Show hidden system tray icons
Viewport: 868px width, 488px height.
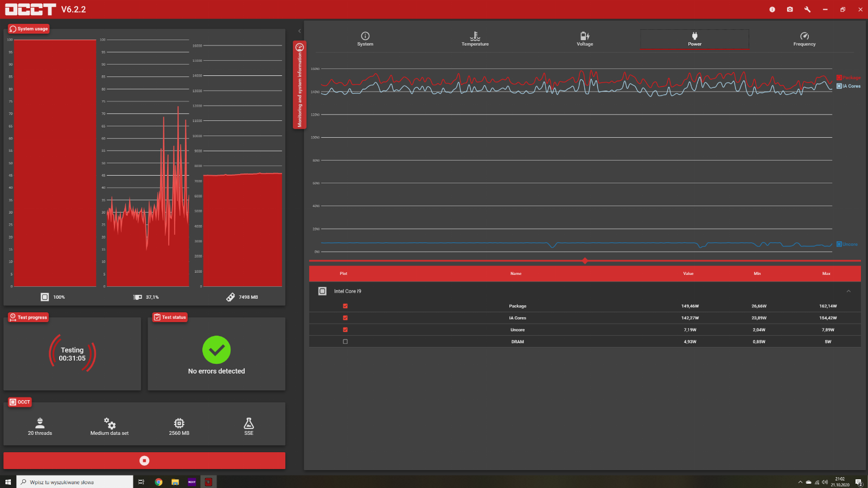(800, 482)
